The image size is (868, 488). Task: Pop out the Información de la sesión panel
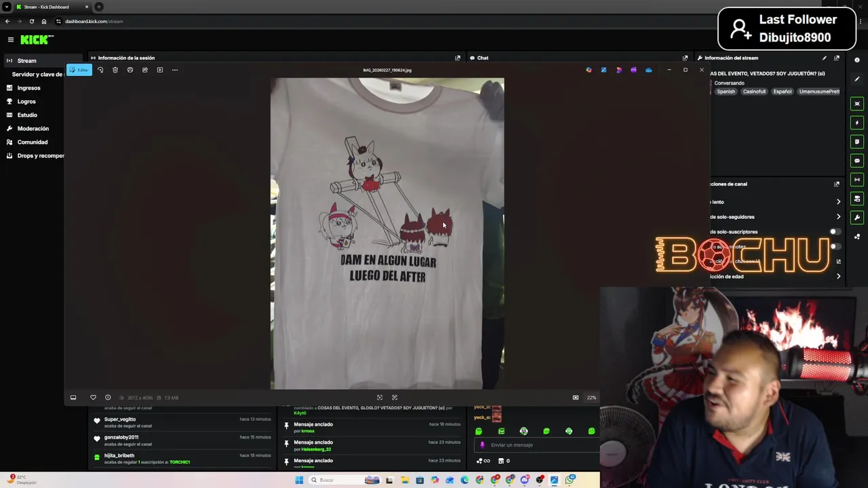(x=458, y=58)
